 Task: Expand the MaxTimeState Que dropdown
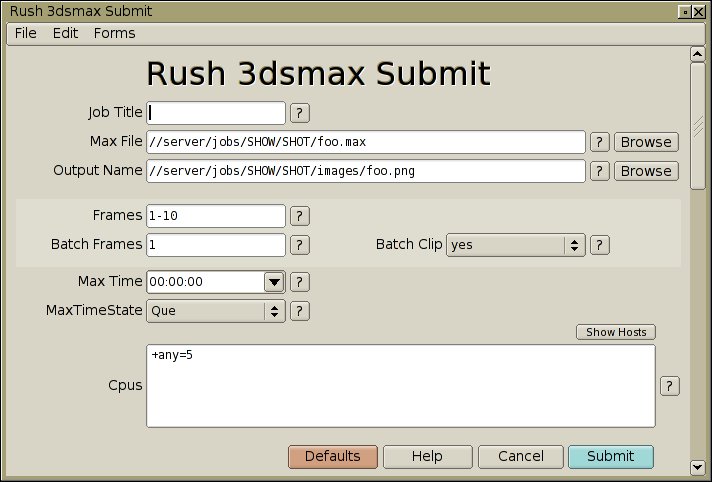(274, 311)
